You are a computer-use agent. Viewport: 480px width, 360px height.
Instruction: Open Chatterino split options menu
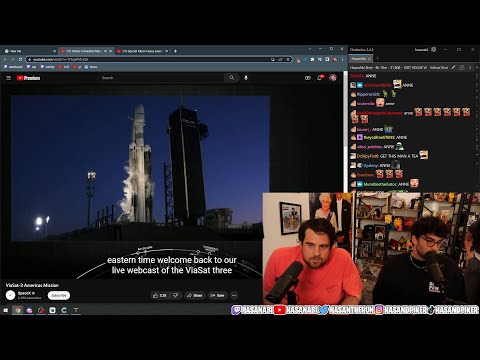(x=470, y=67)
